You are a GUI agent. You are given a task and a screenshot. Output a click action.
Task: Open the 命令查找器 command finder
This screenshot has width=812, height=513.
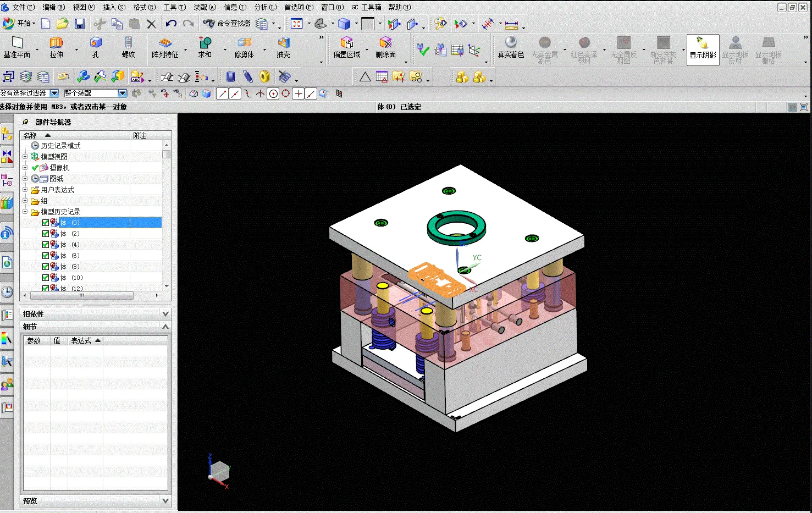[227, 24]
